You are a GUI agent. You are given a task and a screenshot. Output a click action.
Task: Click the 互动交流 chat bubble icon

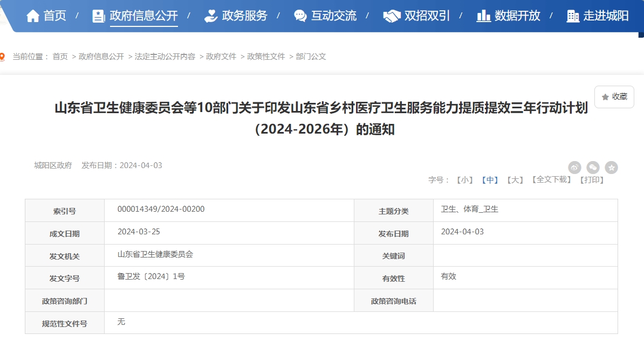click(x=300, y=16)
